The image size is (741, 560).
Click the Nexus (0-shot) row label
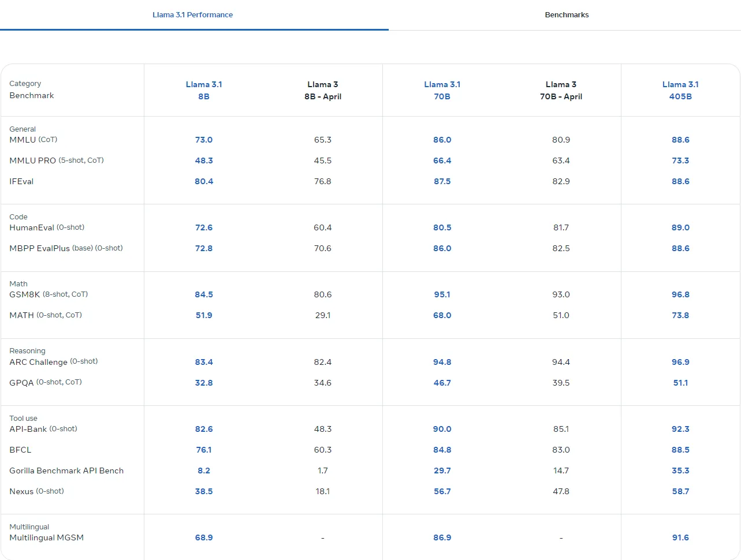[36, 491]
